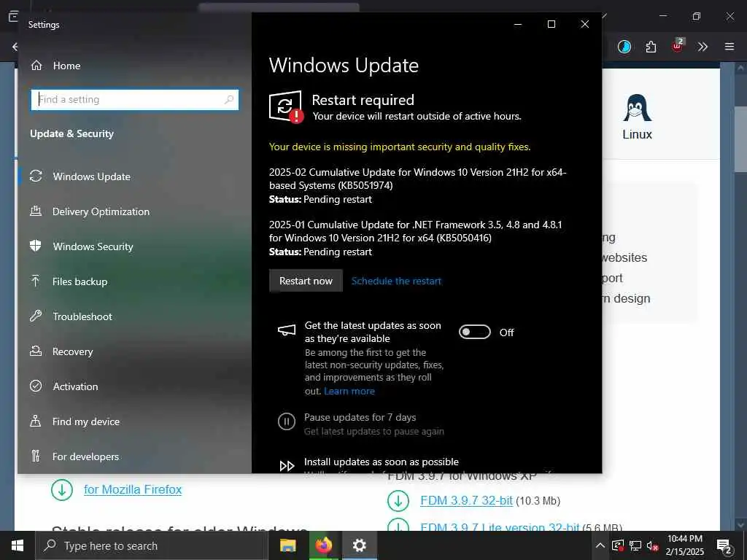Image resolution: width=747 pixels, height=560 pixels.
Task: Click Restart now button
Action: tap(306, 281)
